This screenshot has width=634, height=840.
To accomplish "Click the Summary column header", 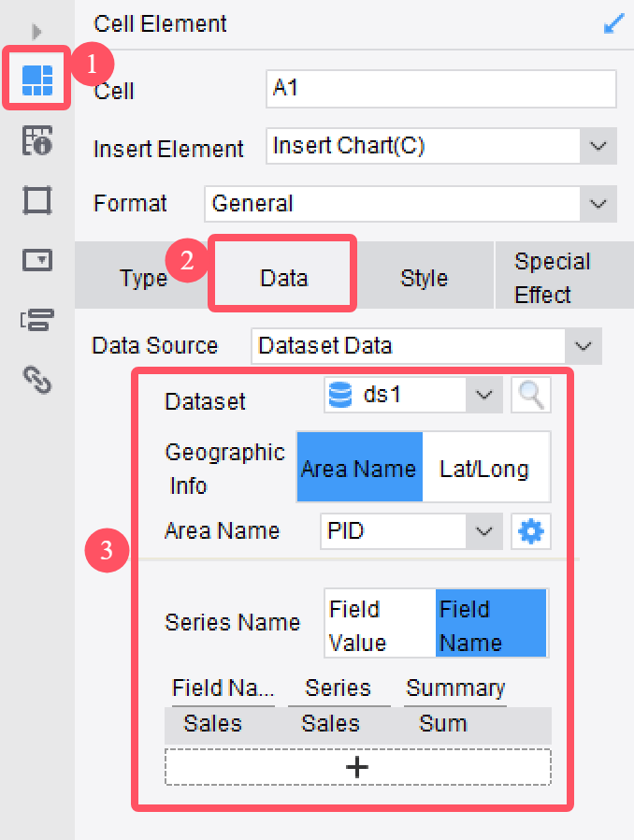I will (x=455, y=688).
